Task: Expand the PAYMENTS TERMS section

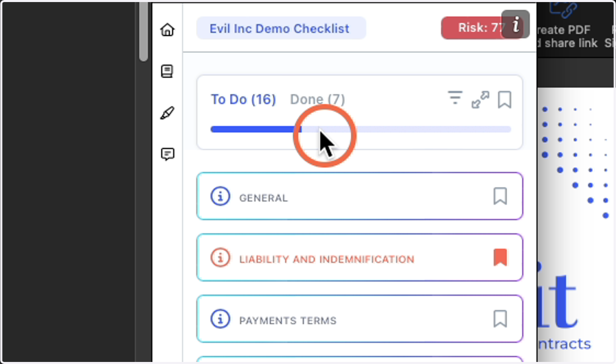Action: [x=360, y=319]
